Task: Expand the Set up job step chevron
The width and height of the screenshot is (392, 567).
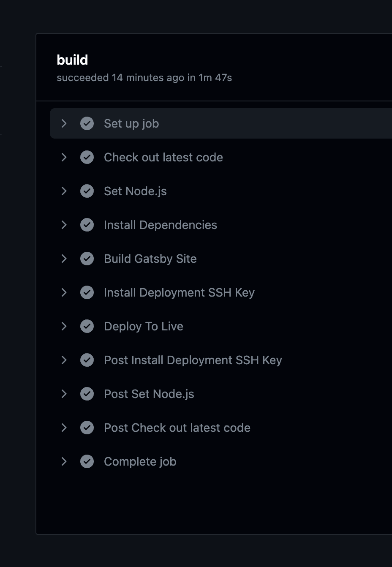Action: click(64, 123)
